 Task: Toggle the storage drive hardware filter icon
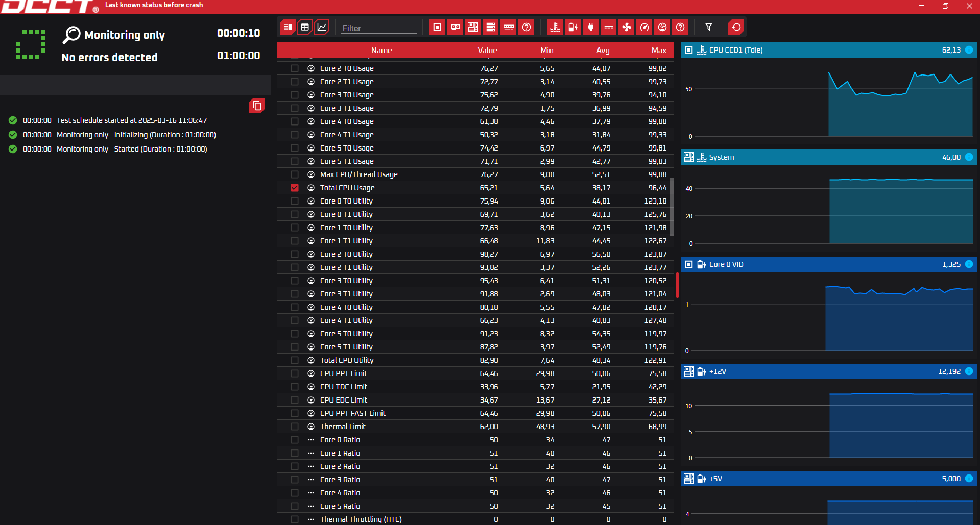click(x=491, y=27)
